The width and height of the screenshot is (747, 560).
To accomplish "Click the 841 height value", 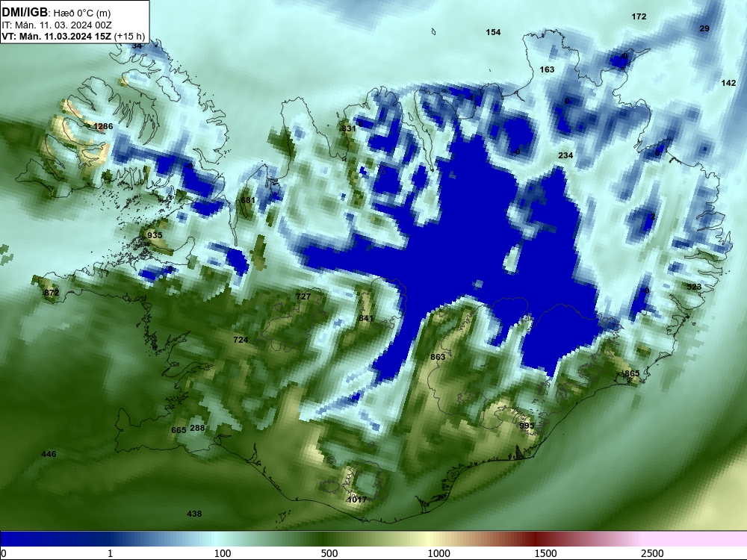I will pos(366,318).
